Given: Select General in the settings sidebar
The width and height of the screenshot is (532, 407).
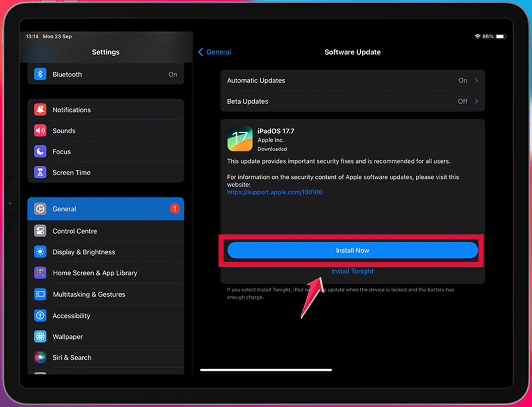Looking at the screenshot, I should point(105,209).
